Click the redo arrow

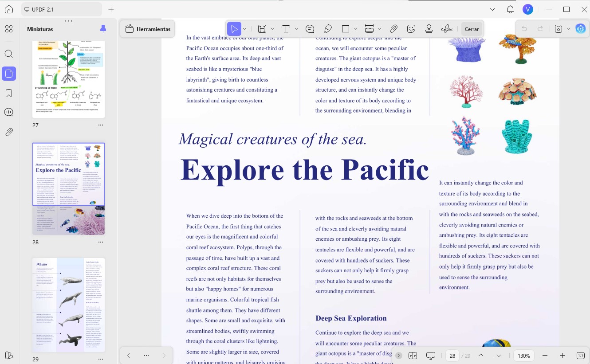pos(540,29)
